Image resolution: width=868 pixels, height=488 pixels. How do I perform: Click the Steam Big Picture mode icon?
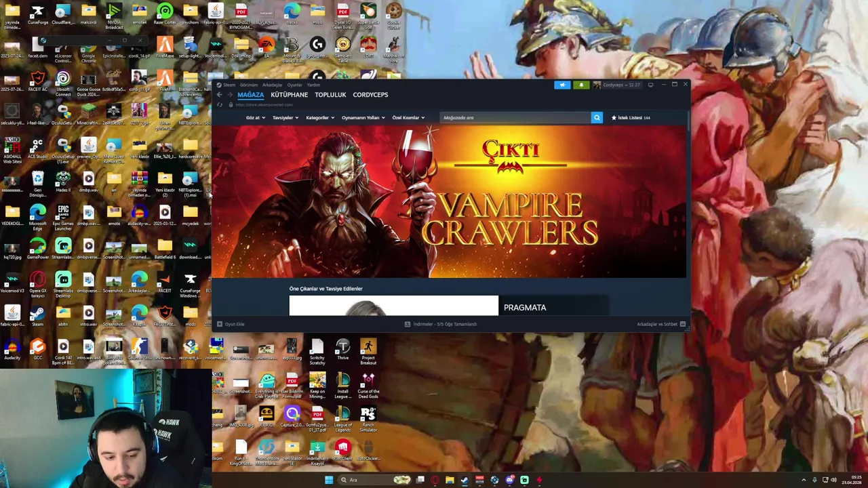tap(650, 85)
